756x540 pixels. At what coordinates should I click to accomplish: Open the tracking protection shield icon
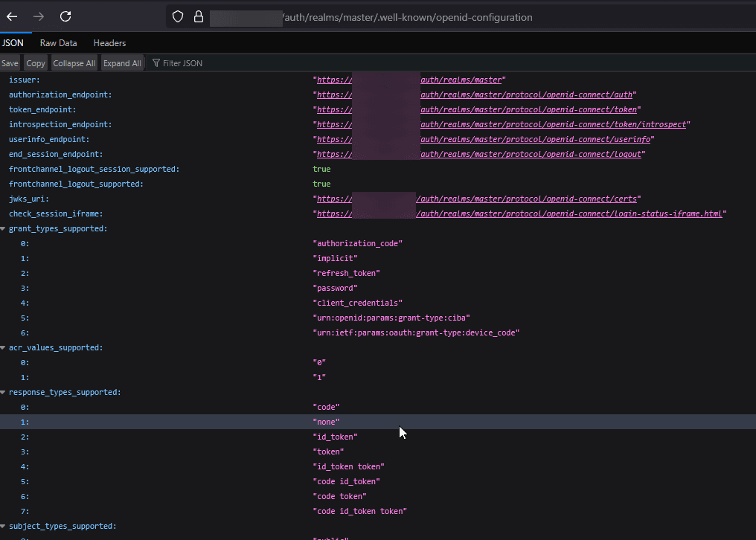pos(178,17)
